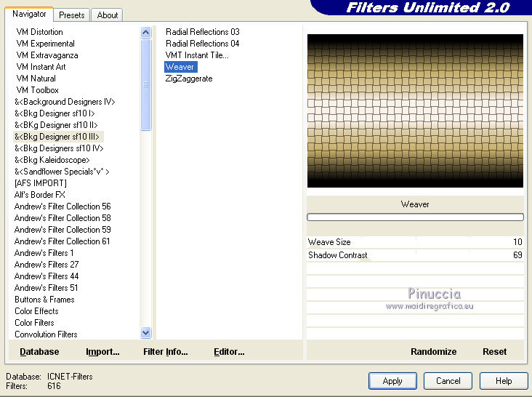Select VM Experimental category
The image size is (532, 397).
tap(46, 44)
